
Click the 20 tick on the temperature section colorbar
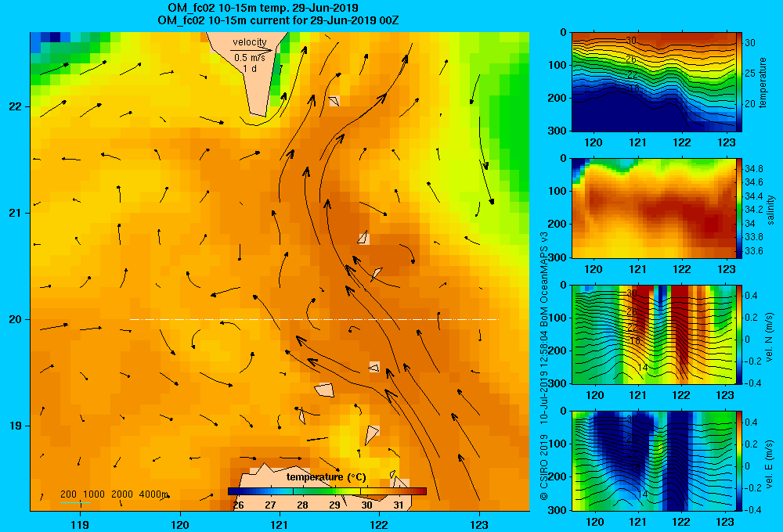point(750,104)
